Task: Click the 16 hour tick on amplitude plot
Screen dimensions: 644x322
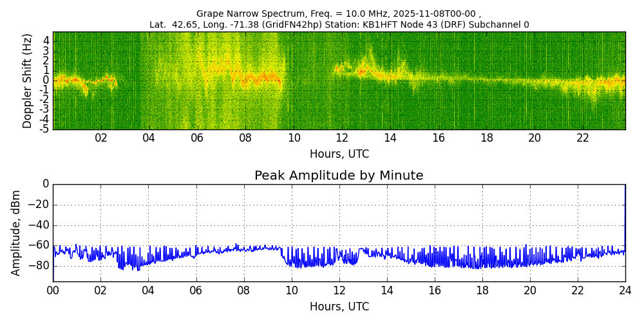Action: [434, 290]
